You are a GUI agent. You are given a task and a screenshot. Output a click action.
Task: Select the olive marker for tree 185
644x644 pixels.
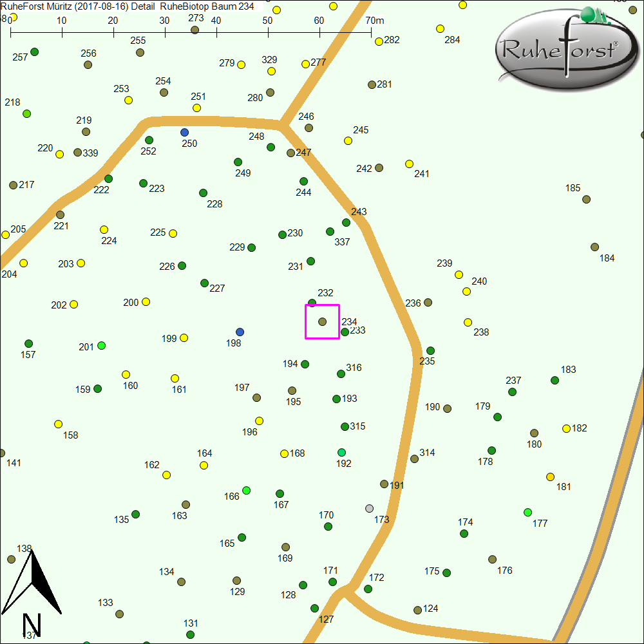click(x=586, y=199)
